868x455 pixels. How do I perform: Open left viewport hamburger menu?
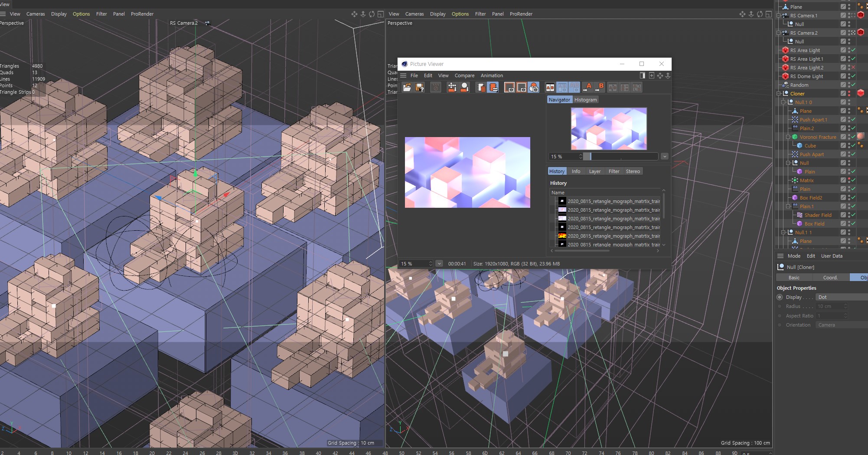3,14
